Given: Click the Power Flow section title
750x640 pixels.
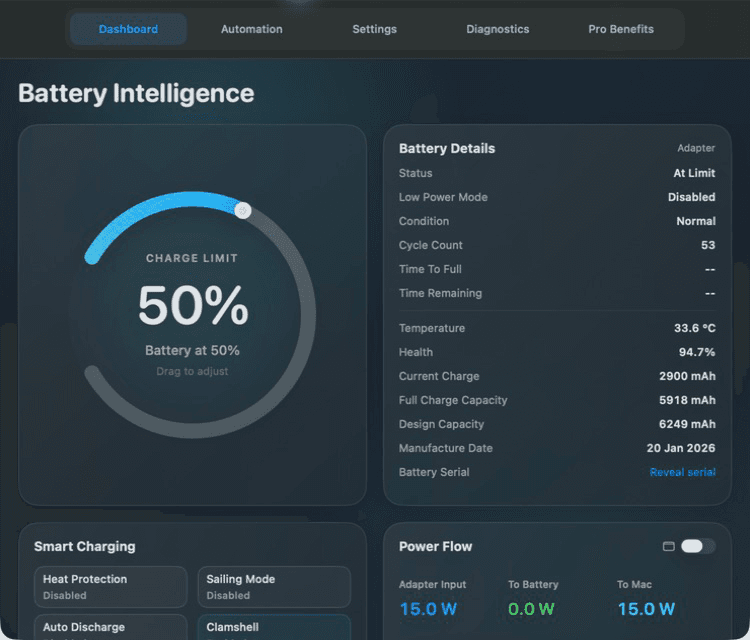Looking at the screenshot, I should 435,546.
